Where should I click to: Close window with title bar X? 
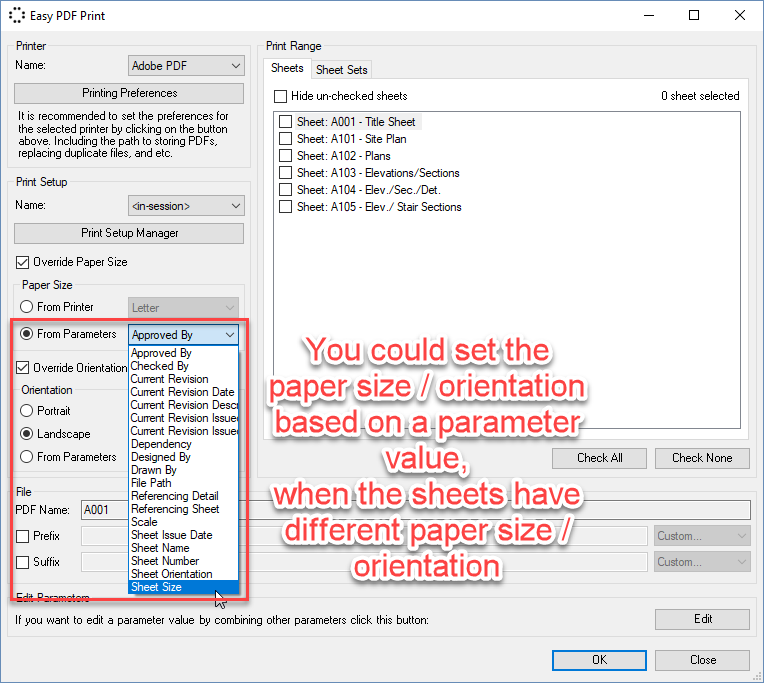[x=739, y=15]
